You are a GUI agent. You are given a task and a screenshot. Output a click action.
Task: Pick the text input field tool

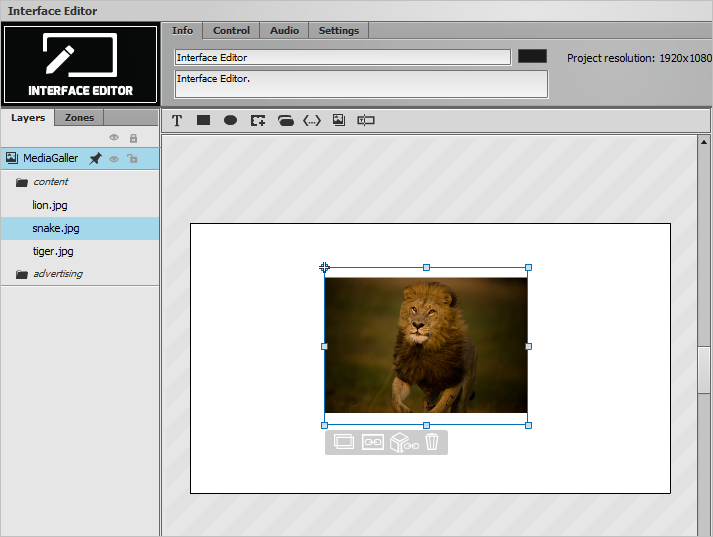point(366,120)
